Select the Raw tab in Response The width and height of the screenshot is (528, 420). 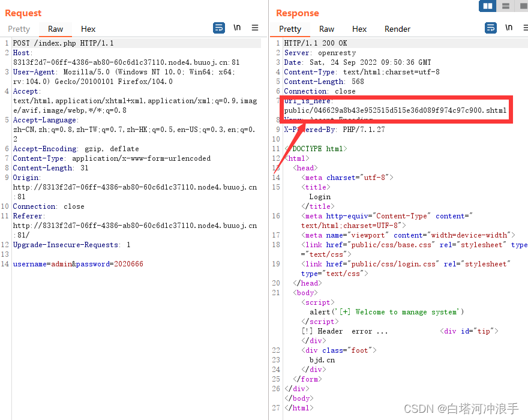click(326, 29)
